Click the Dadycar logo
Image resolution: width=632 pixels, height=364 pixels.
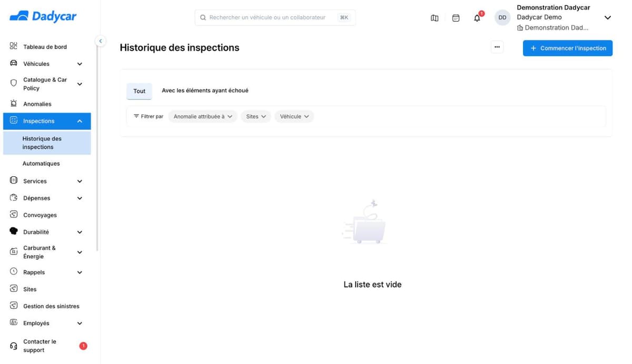43,16
